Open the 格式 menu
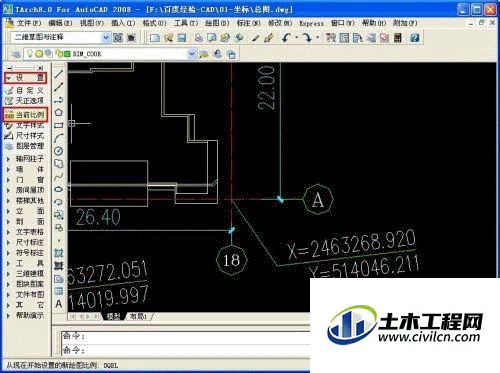The image size is (500, 373). pos(154,23)
